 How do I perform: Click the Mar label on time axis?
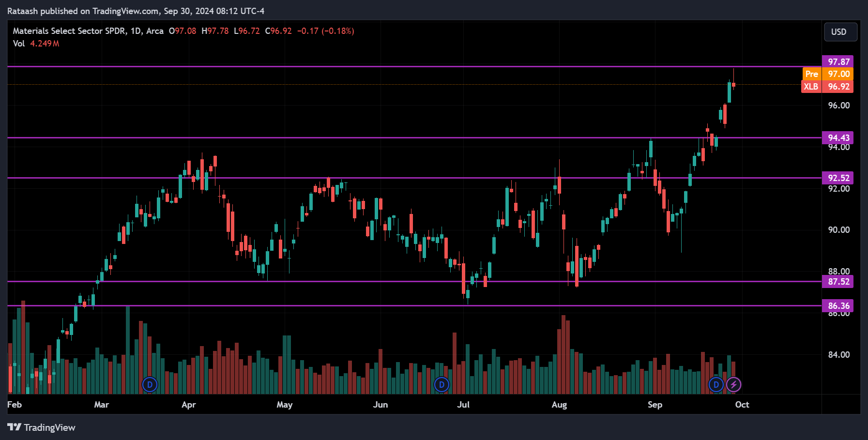(102, 405)
